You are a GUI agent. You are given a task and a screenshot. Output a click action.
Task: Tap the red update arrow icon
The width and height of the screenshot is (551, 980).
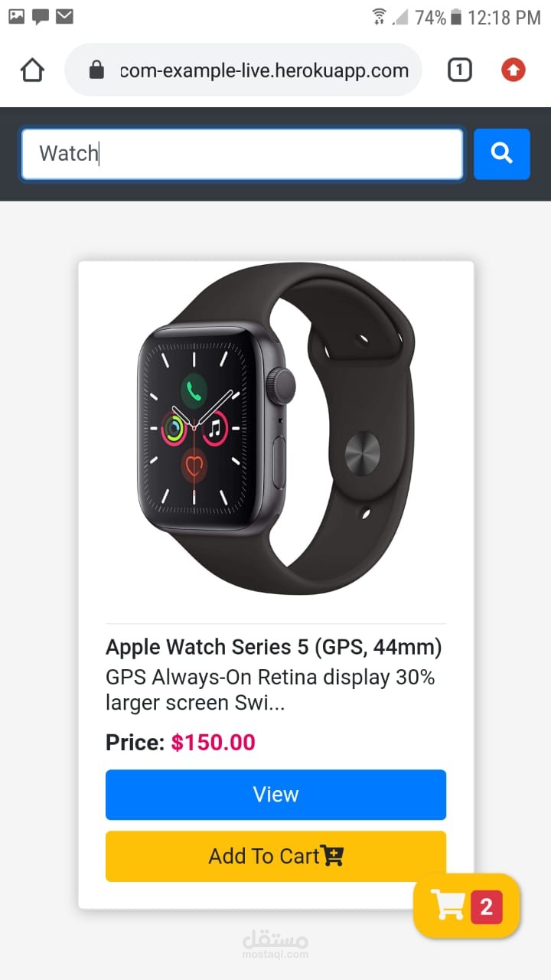(x=514, y=70)
